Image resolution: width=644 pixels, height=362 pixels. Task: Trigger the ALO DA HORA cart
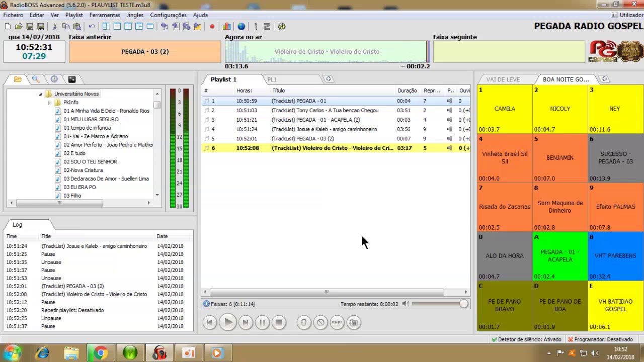[505, 256]
